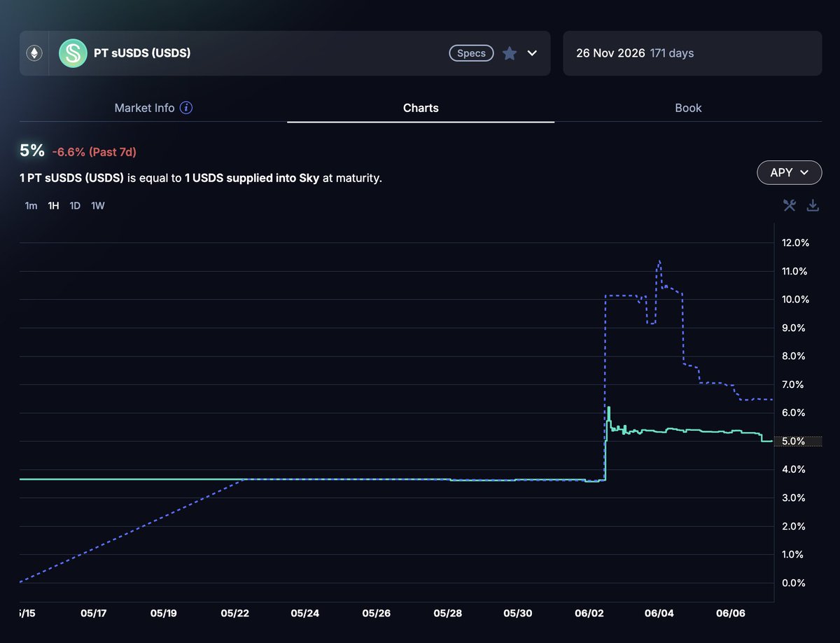
Task: Click the Market Info help icon
Action: click(186, 108)
